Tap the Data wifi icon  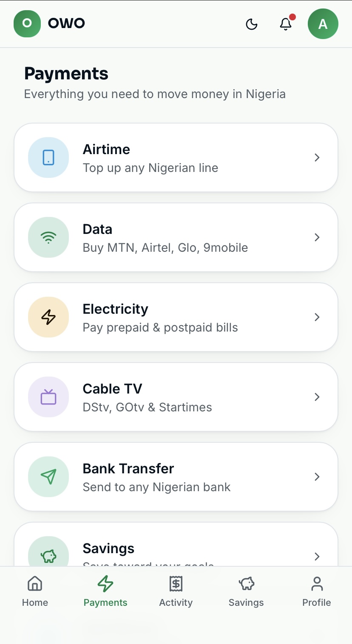48,237
